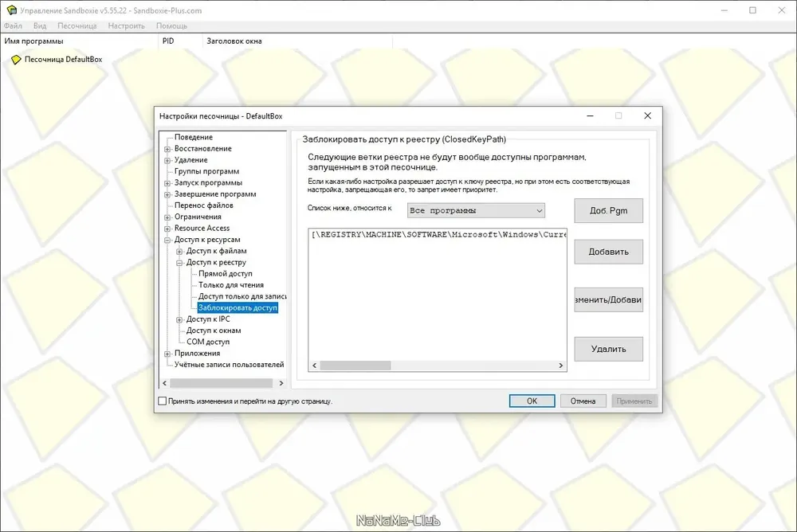Expand the Ограничения tree node
The width and height of the screenshot is (797, 532).
[x=167, y=217]
